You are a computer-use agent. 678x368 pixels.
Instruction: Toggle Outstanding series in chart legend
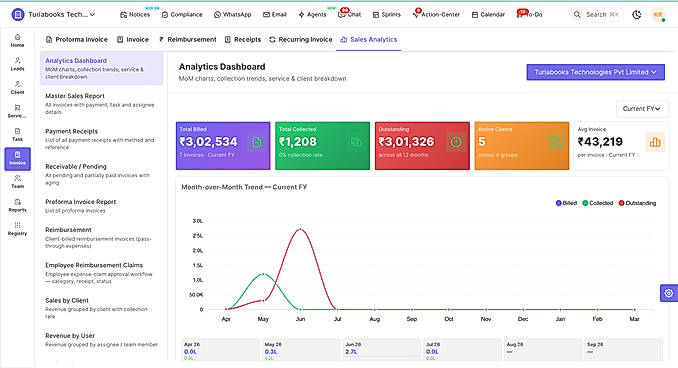tap(637, 203)
